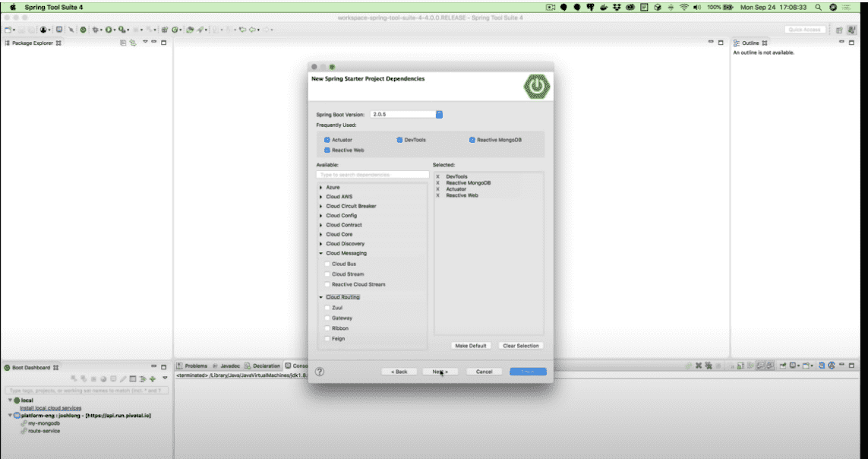Click the Wi-Fi status icon
The image size is (868, 459).
(684, 7)
